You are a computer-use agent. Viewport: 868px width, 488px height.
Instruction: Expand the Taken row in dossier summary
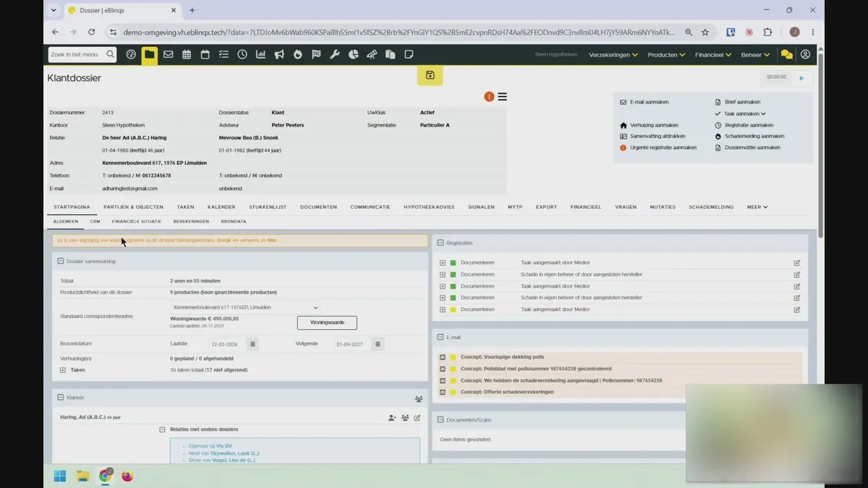coord(63,370)
